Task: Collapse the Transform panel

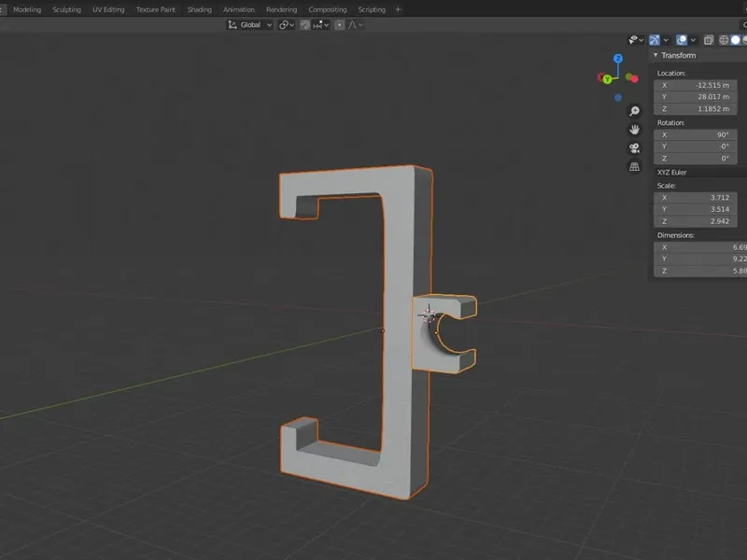Action: tap(655, 55)
